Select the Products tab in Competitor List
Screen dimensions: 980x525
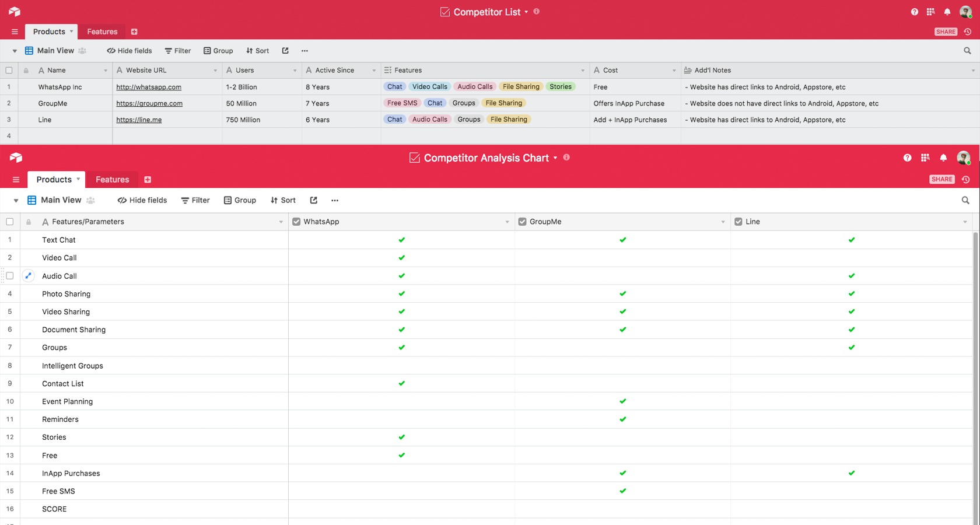coord(49,32)
